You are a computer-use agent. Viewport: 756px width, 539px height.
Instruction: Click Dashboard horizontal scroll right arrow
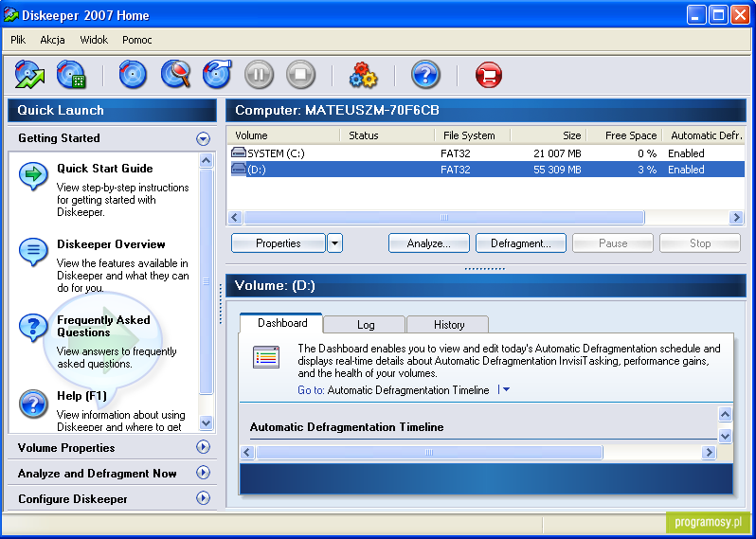[709, 452]
